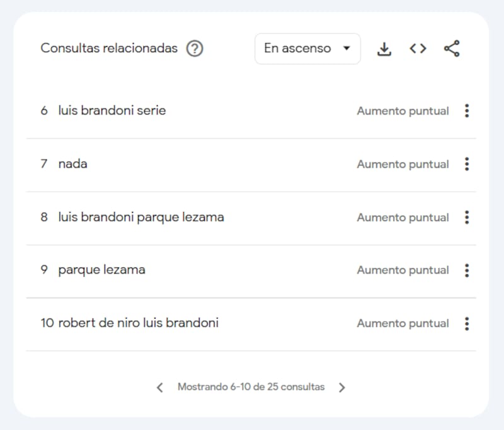Open options menu for luis brandoni serie
This screenshot has height=430, width=504.
tap(466, 111)
